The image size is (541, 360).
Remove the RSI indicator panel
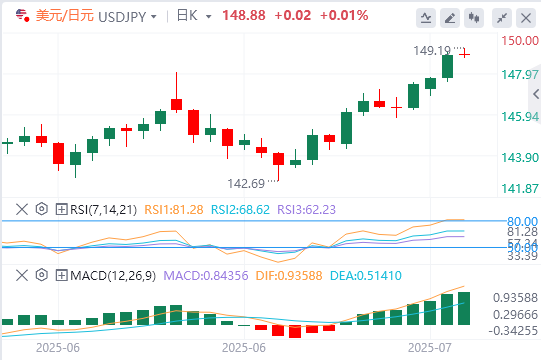tap(22, 209)
